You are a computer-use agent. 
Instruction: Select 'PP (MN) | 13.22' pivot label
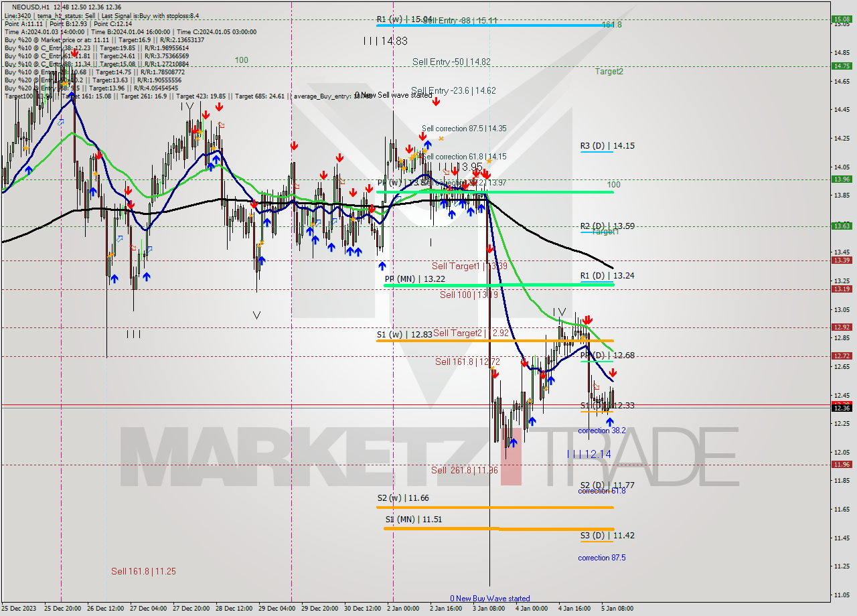[414, 279]
